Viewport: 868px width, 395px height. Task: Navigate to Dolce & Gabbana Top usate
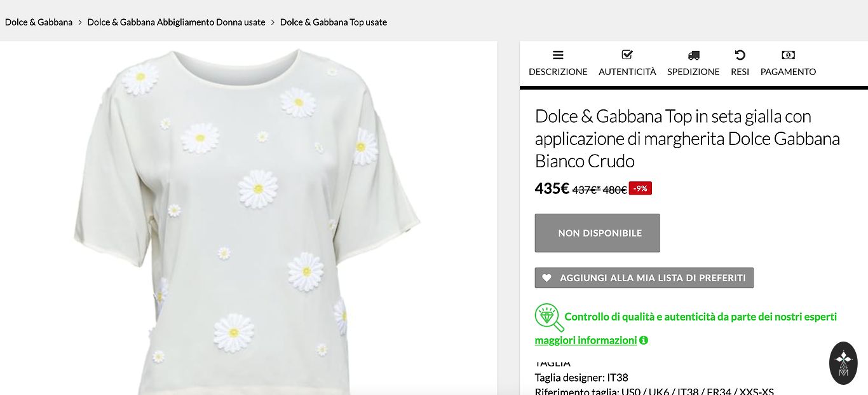[334, 22]
